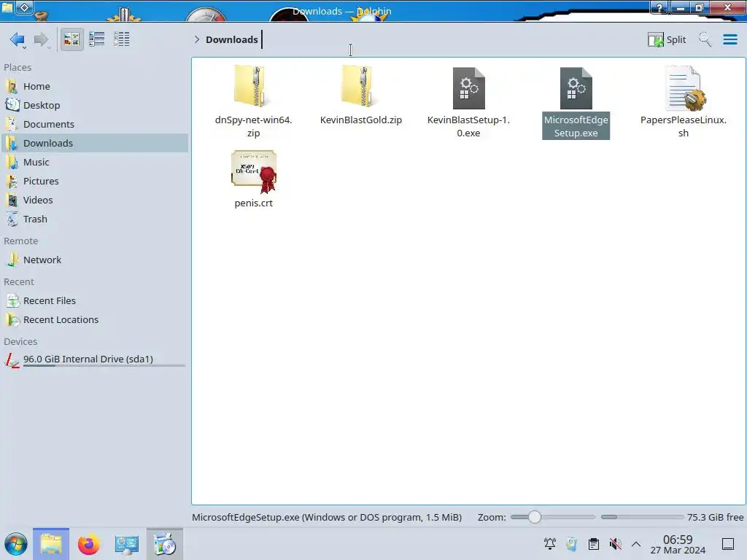The height and width of the screenshot is (560, 747).
Task: Click the internal drive icon in Devices
Action: point(12,360)
